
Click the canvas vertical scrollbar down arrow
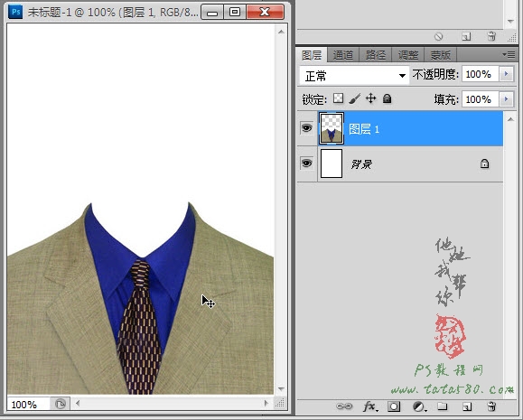tap(281, 389)
